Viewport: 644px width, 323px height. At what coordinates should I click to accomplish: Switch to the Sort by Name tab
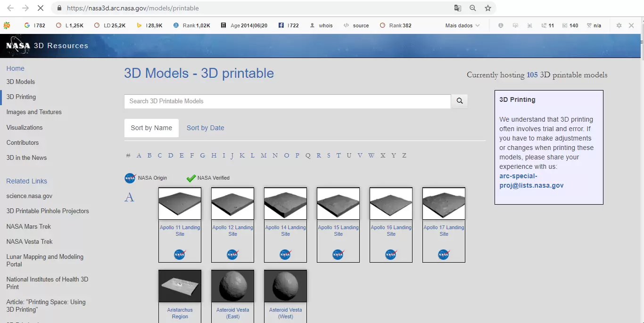click(x=151, y=128)
